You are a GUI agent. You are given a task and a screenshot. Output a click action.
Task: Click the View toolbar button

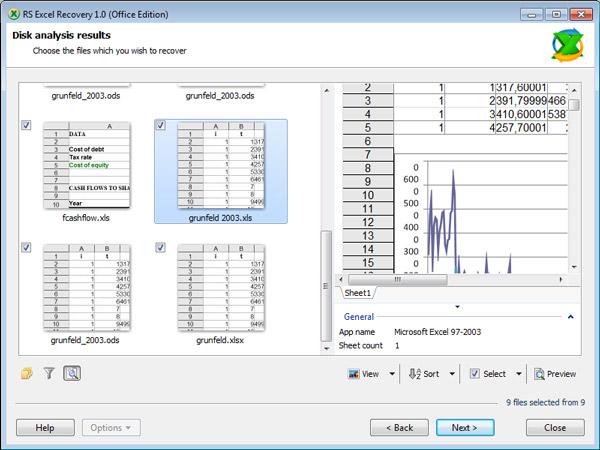click(365, 374)
